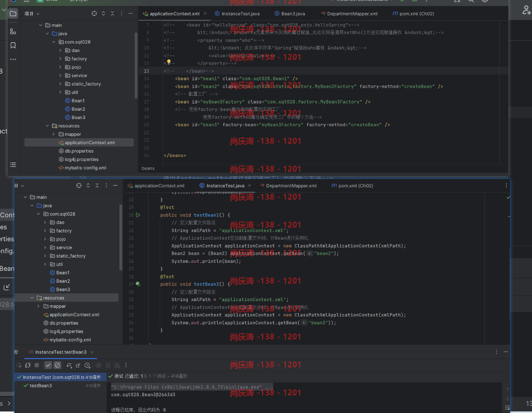Switch to applicationContext.xml tab in lower window

pos(156,186)
